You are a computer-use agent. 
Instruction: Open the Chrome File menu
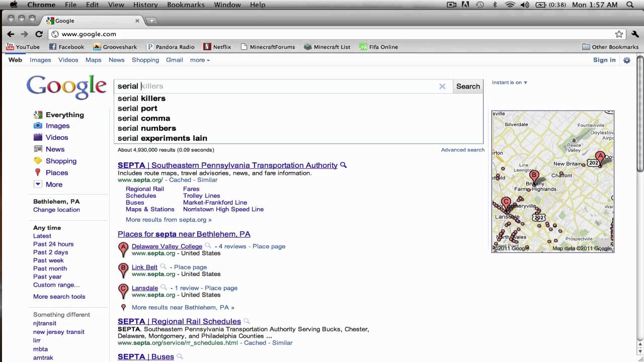pos(70,5)
